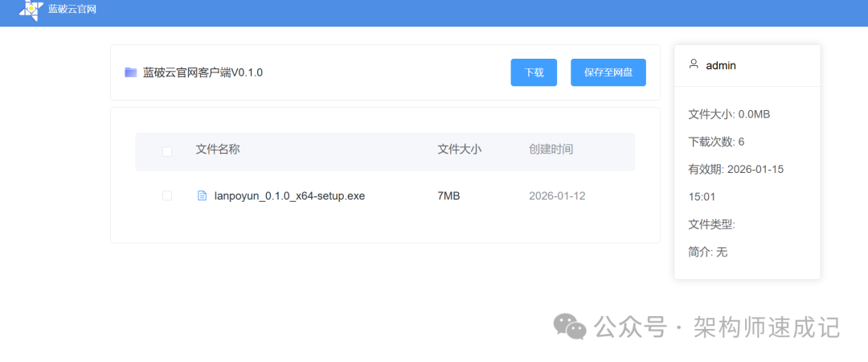
Task: Click the 下载 button
Action: coord(534,72)
